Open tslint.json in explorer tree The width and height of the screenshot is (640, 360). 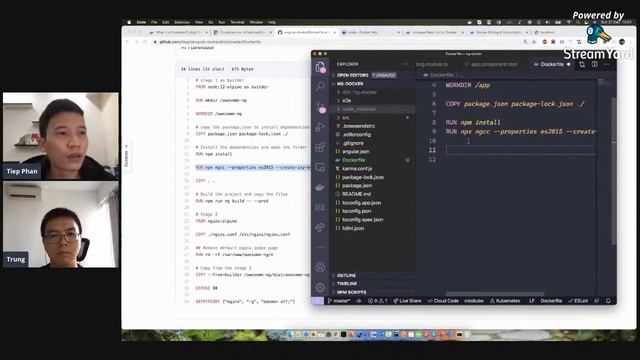tap(373, 228)
